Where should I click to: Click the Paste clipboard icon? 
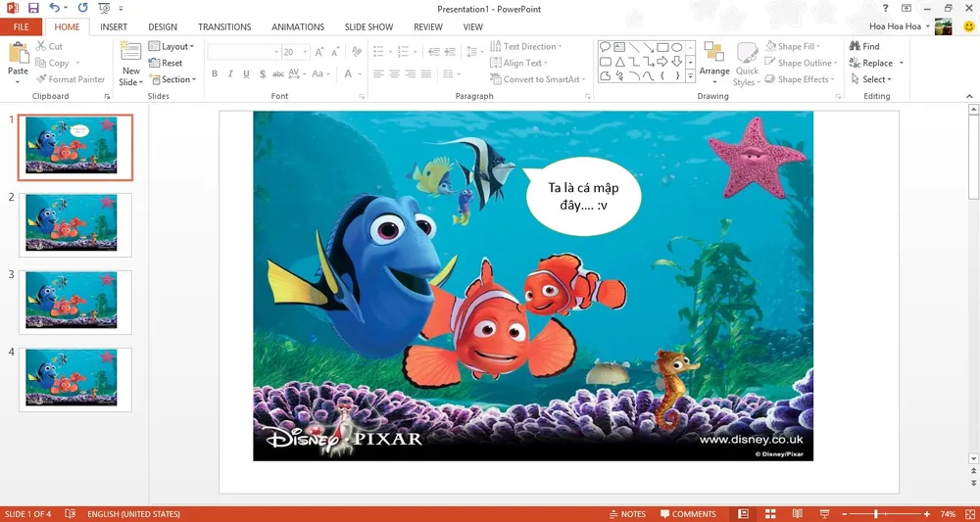(x=18, y=53)
